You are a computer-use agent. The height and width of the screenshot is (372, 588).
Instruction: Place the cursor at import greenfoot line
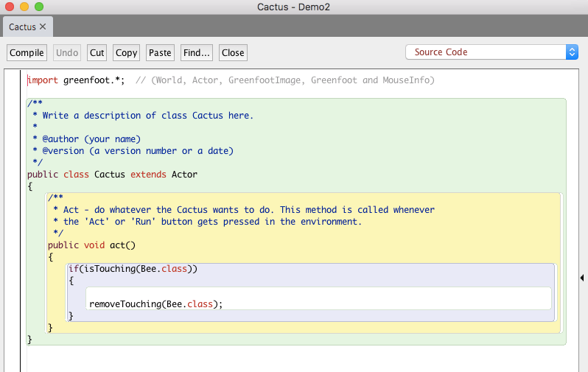tap(76, 80)
